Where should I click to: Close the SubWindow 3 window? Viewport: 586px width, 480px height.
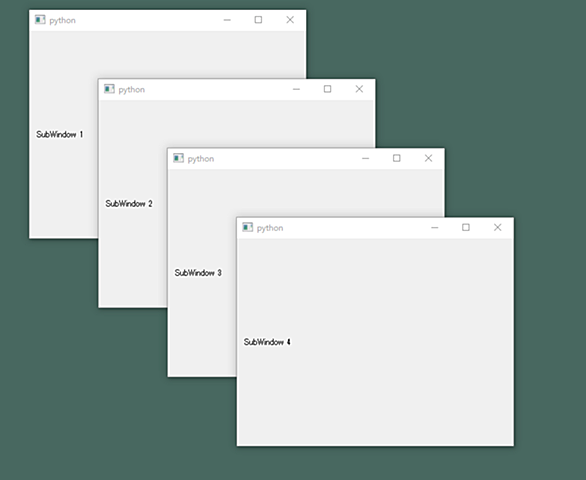(428, 158)
